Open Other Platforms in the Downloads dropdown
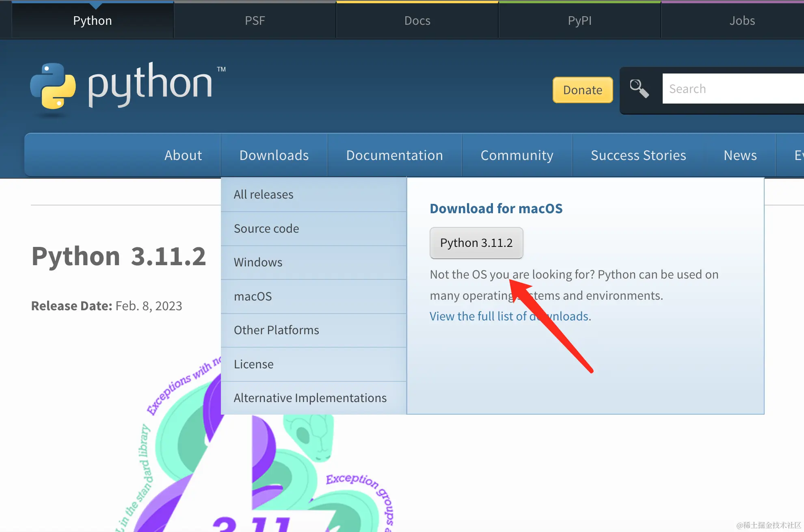The image size is (804, 532). (x=313, y=330)
